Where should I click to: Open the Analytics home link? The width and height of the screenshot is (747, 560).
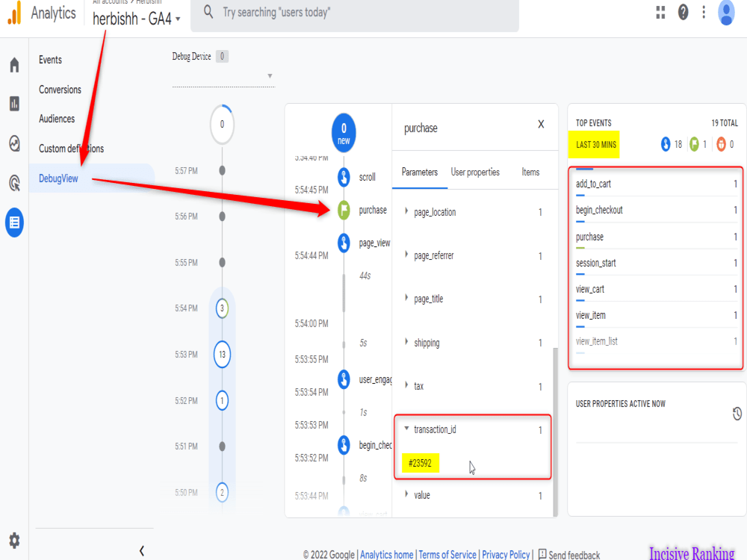pyautogui.click(x=386, y=555)
